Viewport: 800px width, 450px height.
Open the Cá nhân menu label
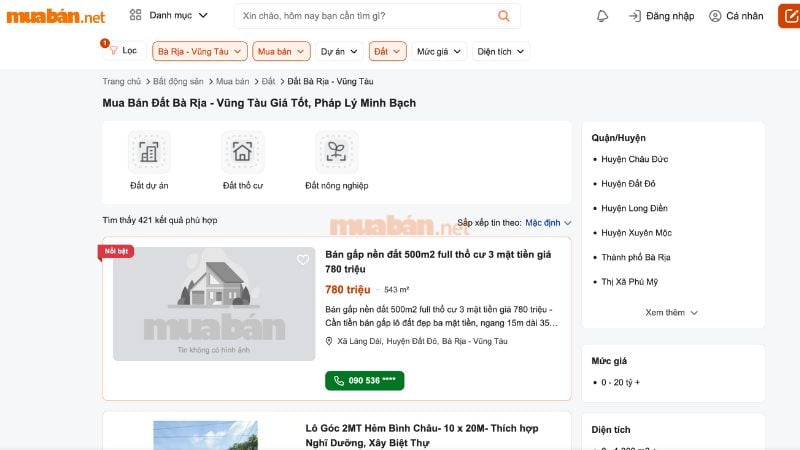pyautogui.click(x=745, y=16)
